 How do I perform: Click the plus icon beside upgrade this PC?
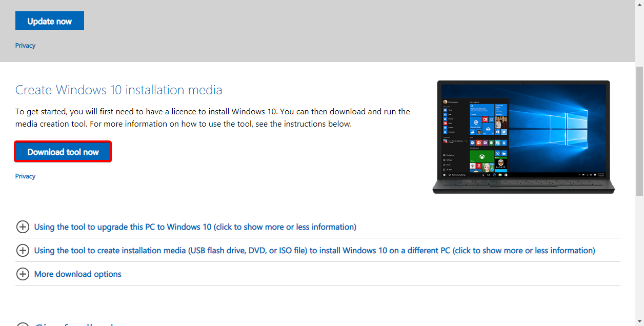[23, 227]
